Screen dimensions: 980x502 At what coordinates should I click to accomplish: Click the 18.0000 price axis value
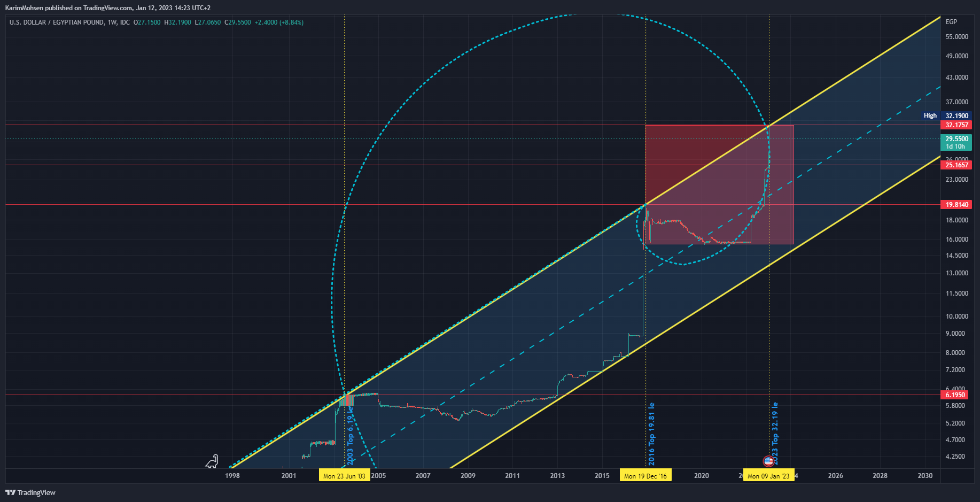pyautogui.click(x=957, y=220)
